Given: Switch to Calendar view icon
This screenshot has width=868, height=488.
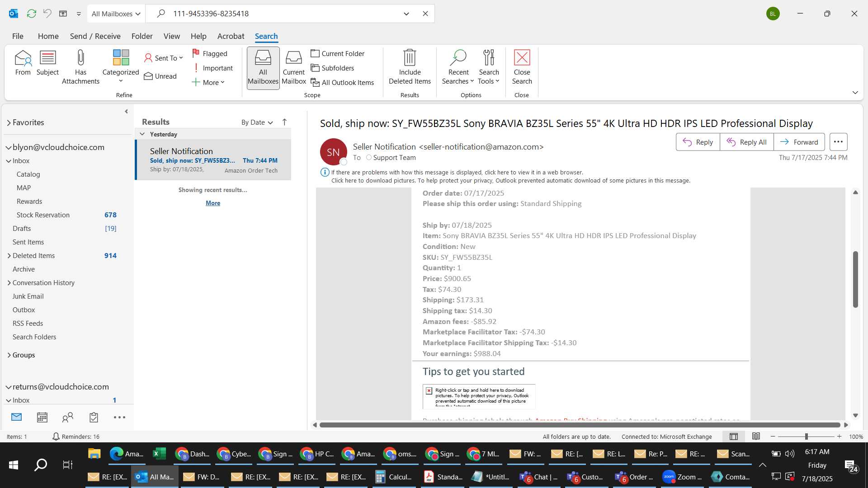Looking at the screenshot, I should 42,418.
